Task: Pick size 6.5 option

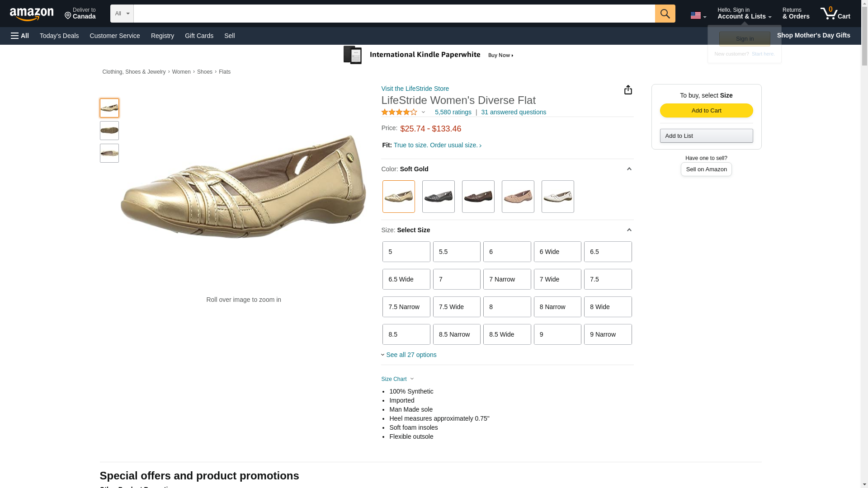Action: (x=608, y=252)
